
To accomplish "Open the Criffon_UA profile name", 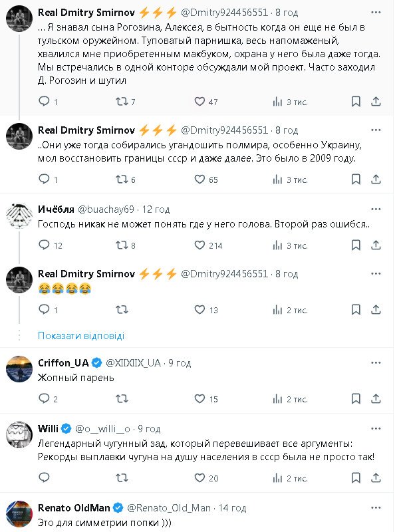I will pos(63,362).
